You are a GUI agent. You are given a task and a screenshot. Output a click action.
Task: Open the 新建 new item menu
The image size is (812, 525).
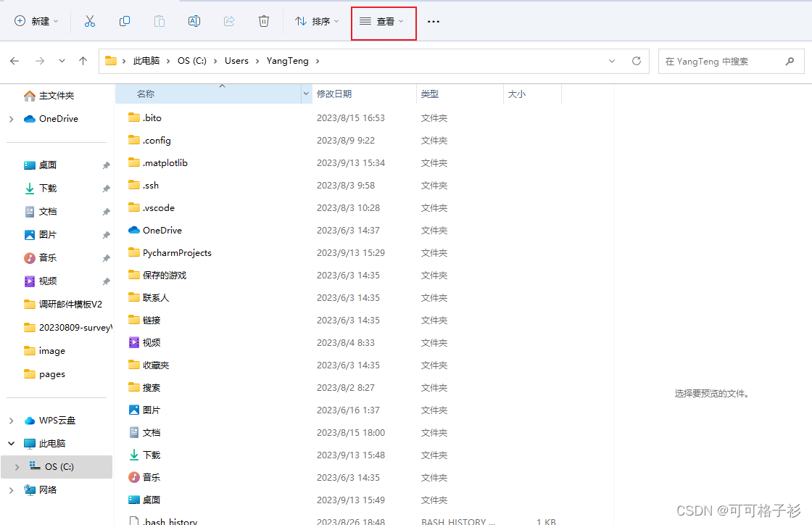tap(36, 21)
